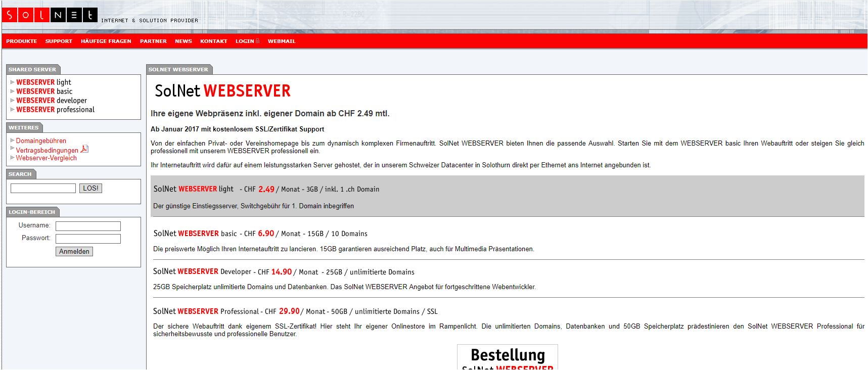Select WEBSERVER light in sidebar
The image size is (868, 370).
click(43, 82)
